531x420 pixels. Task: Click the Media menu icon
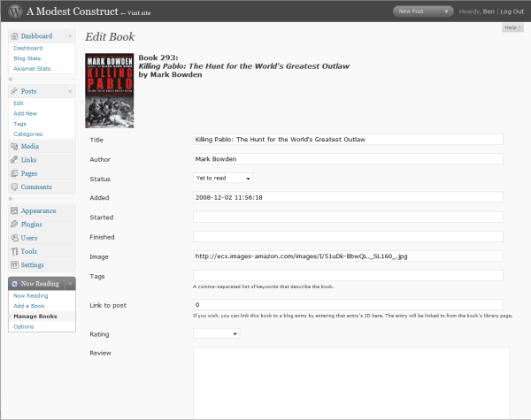point(15,146)
